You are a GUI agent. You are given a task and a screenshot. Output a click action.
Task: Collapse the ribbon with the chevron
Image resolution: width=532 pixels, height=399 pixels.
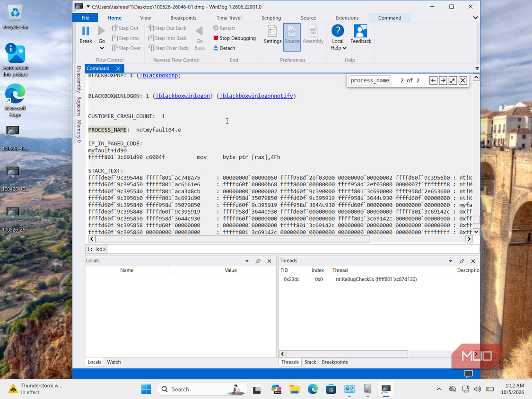pos(475,17)
